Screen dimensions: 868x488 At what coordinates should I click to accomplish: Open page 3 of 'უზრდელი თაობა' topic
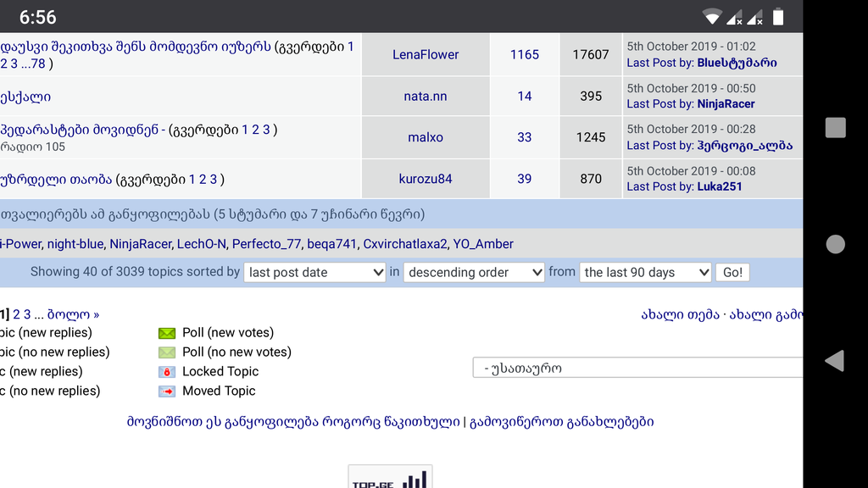pyautogui.click(x=213, y=180)
